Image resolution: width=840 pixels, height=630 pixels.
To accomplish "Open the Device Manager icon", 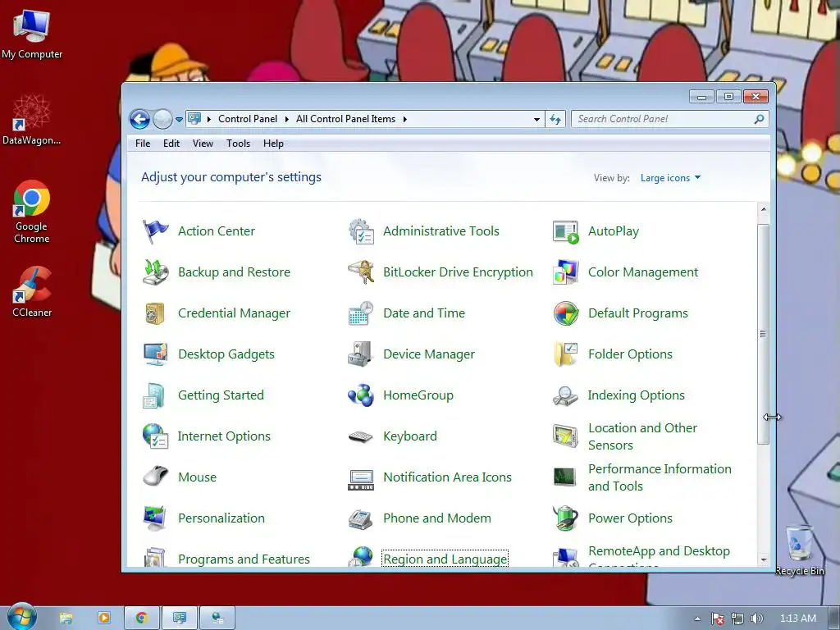I will [361, 354].
